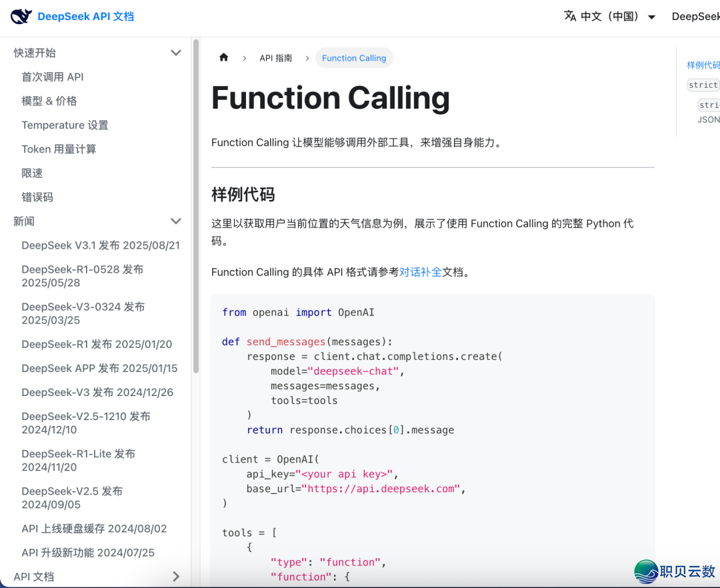Go to home via breadcrumb house icon

[x=223, y=57]
